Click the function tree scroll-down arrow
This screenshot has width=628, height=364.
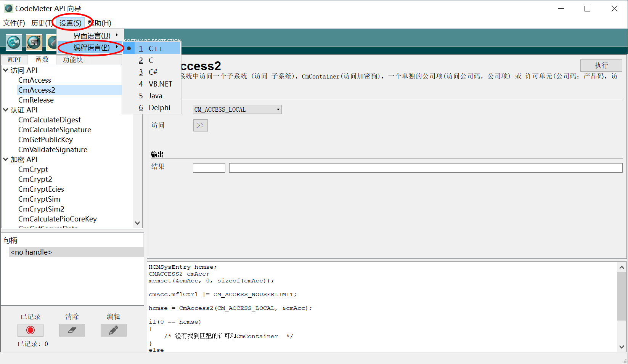137,223
